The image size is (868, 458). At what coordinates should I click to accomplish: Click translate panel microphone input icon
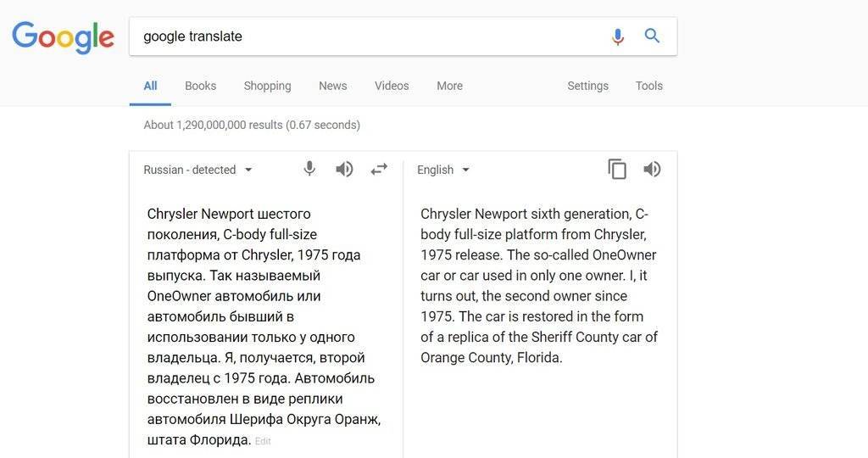(309, 169)
